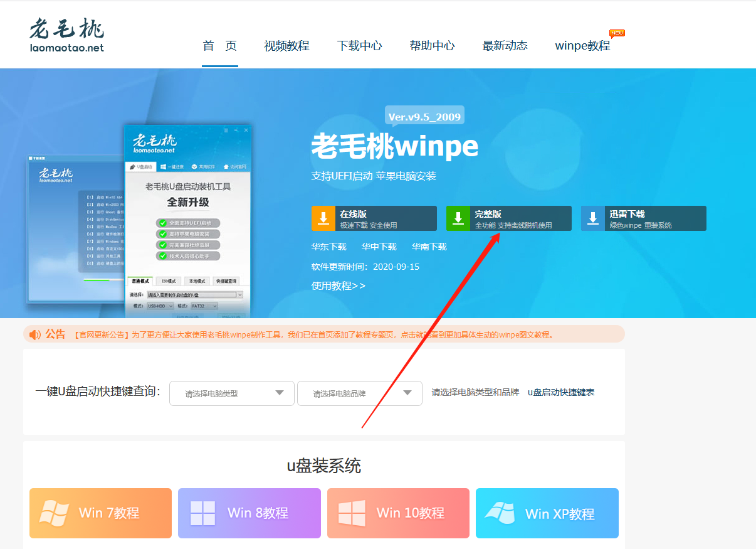Click the 软件更新时间：2020-09-15 text
Viewport: 756px width, 549px height.
tap(365, 267)
